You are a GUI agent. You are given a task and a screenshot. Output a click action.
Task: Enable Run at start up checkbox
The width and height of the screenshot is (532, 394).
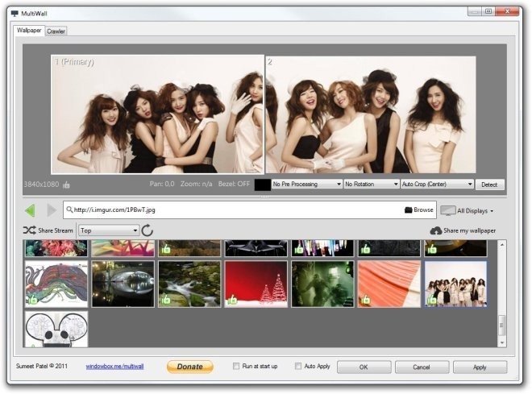click(x=235, y=366)
